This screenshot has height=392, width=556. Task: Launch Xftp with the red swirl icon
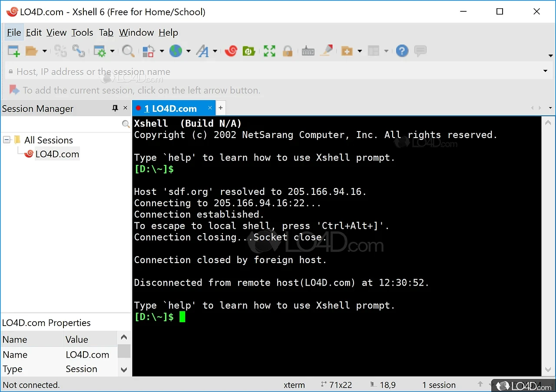tap(231, 51)
